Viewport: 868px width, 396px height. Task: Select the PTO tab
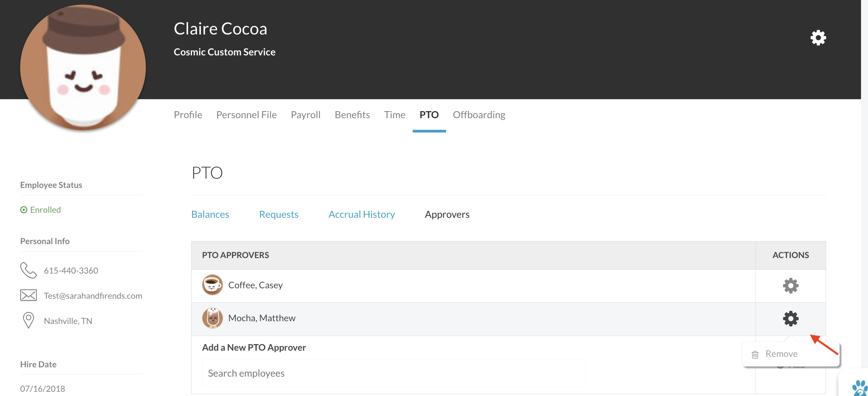429,115
